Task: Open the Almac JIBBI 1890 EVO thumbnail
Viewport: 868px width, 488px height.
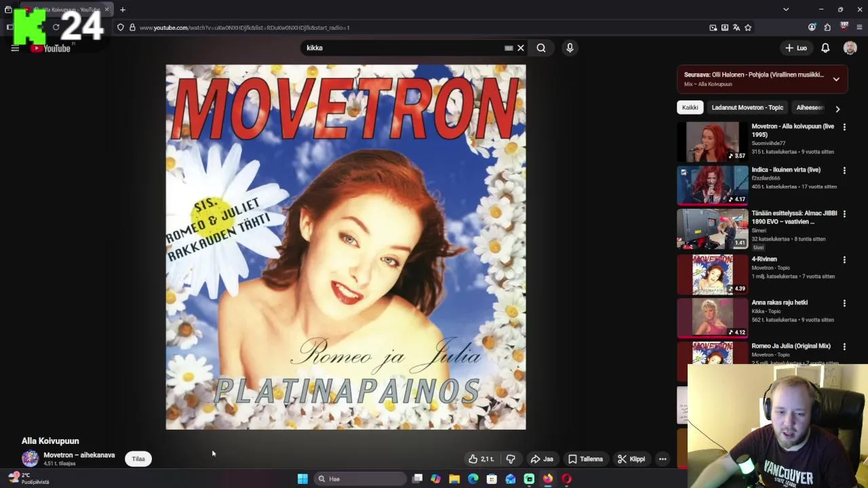Action: 713,228
